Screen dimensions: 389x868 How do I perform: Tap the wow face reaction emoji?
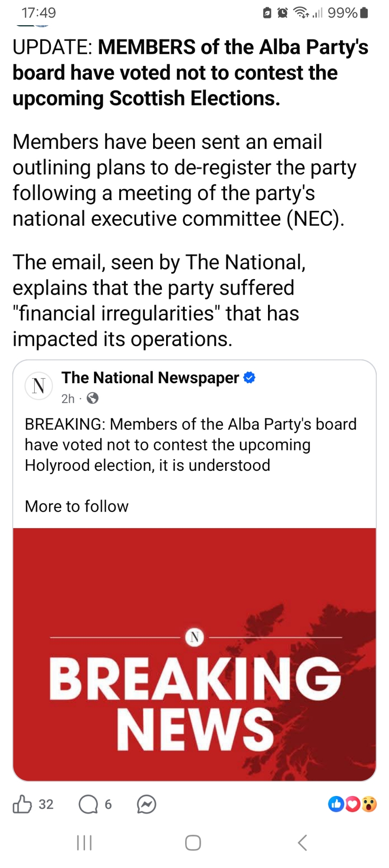click(369, 804)
